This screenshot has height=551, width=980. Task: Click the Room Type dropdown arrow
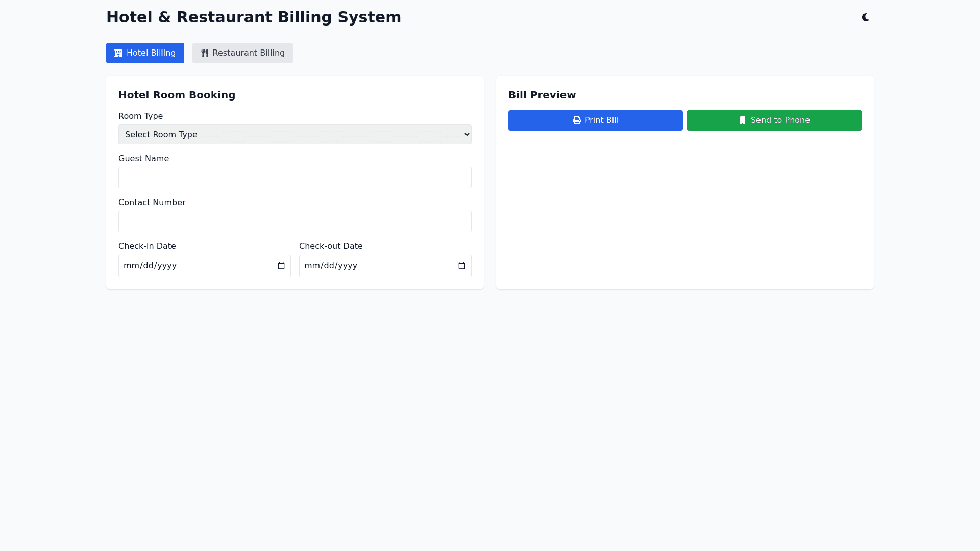pyautogui.click(x=467, y=135)
